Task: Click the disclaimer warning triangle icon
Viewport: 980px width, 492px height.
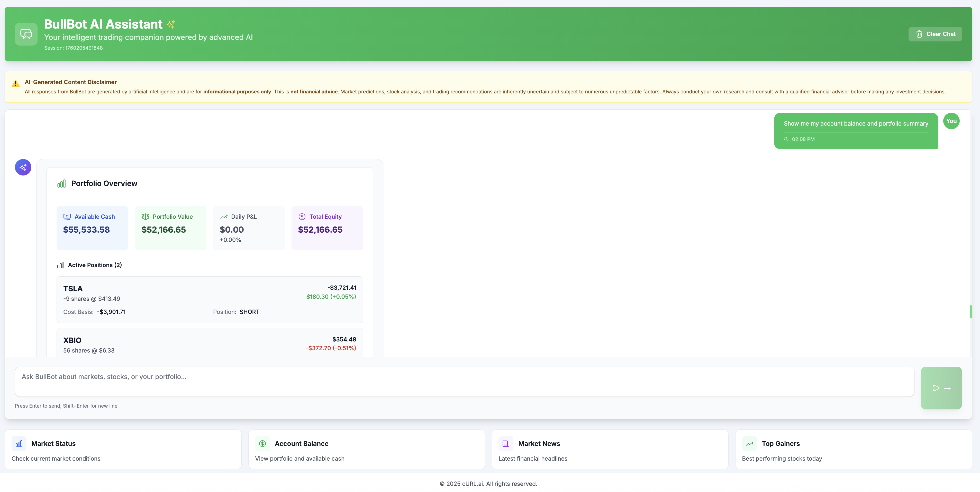Action: point(16,83)
